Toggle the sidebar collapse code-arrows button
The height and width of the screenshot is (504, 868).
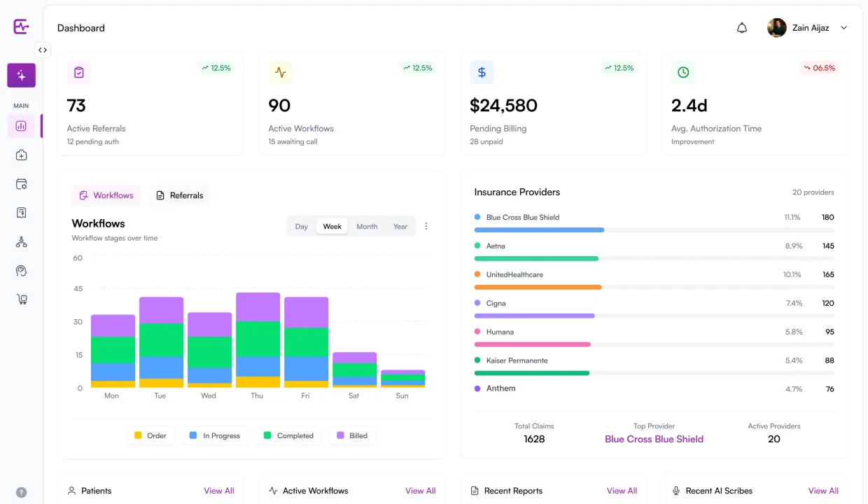pyautogui.click(x=43, y=50)
